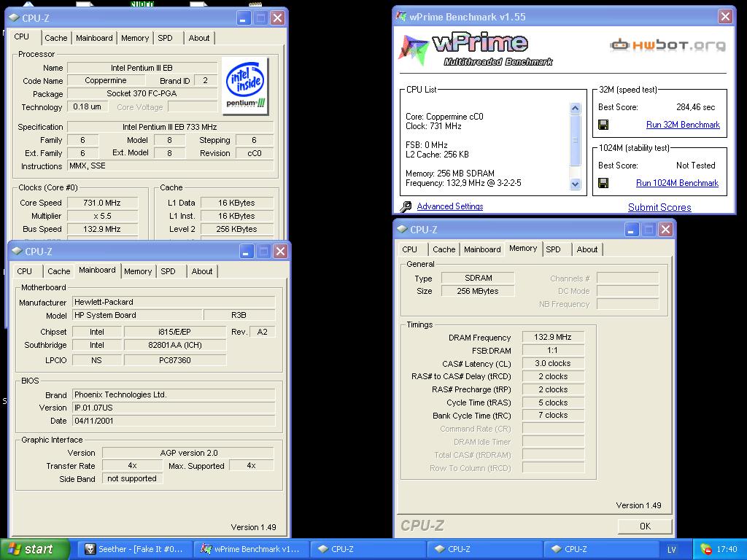Open About tab in Memory CPU-Z window
This screenshot has height=560, width=747.
[587, 249]
